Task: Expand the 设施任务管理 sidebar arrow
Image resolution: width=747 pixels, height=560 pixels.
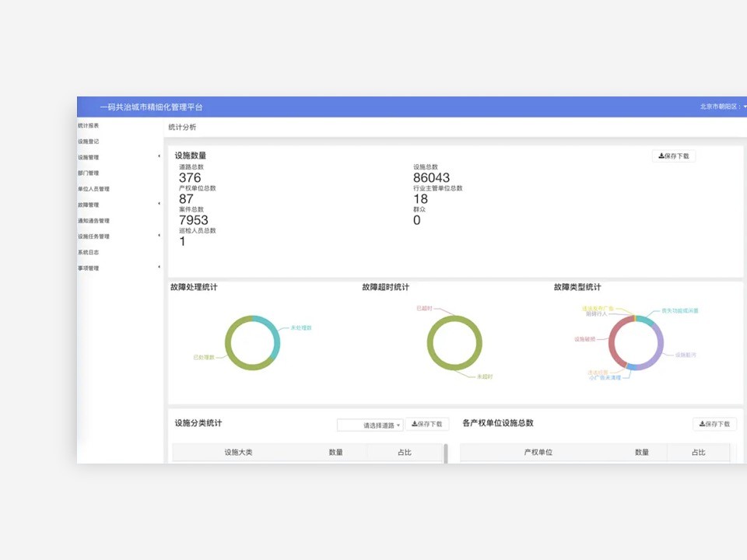Action: [159, 236]
